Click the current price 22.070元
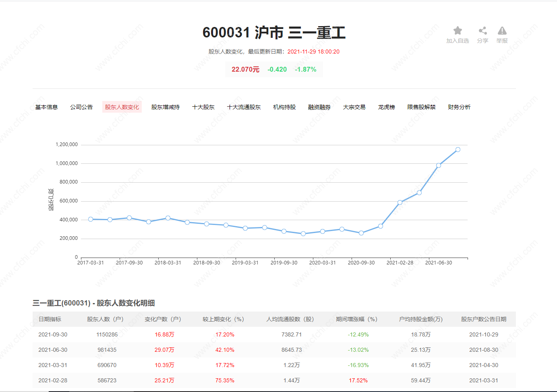557x392 pixels. [245, 69]
